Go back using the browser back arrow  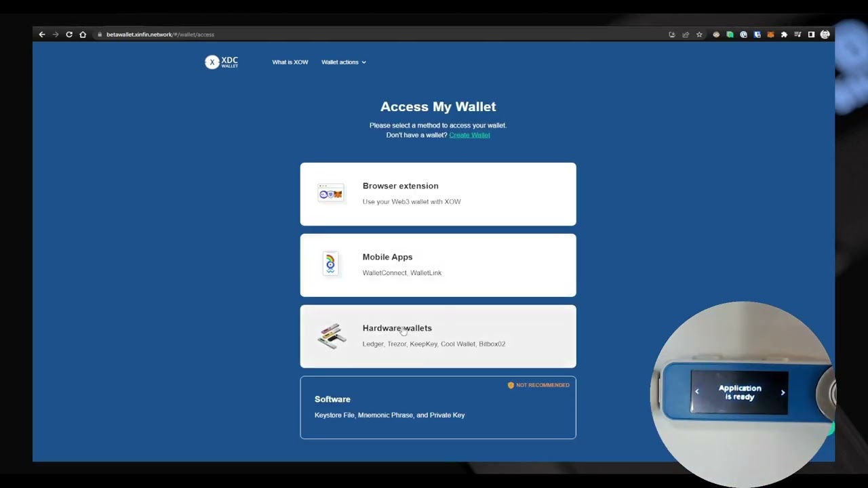pos(42,35)
